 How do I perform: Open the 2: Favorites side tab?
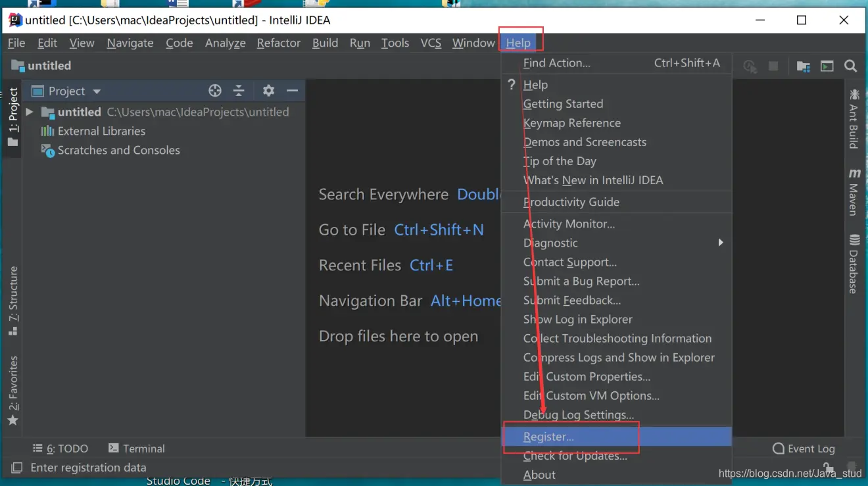tap(12, 391)
